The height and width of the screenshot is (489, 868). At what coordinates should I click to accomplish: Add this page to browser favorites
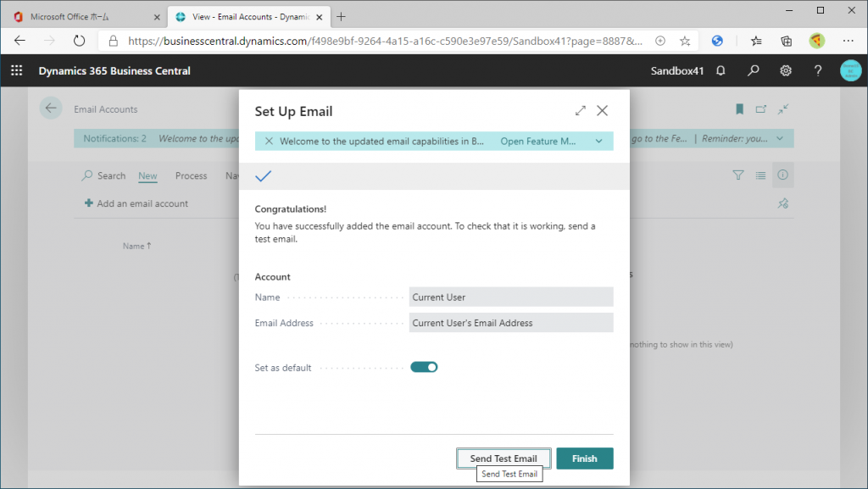pyautogui.click(x=685, y=41)
